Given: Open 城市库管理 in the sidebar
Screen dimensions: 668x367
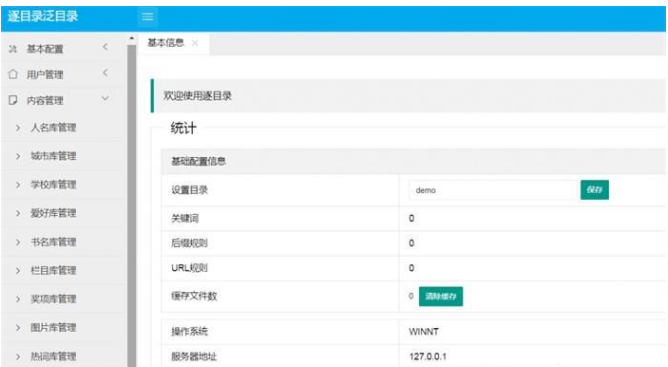Looking at the screenshot, I should (x=53, y=156).
